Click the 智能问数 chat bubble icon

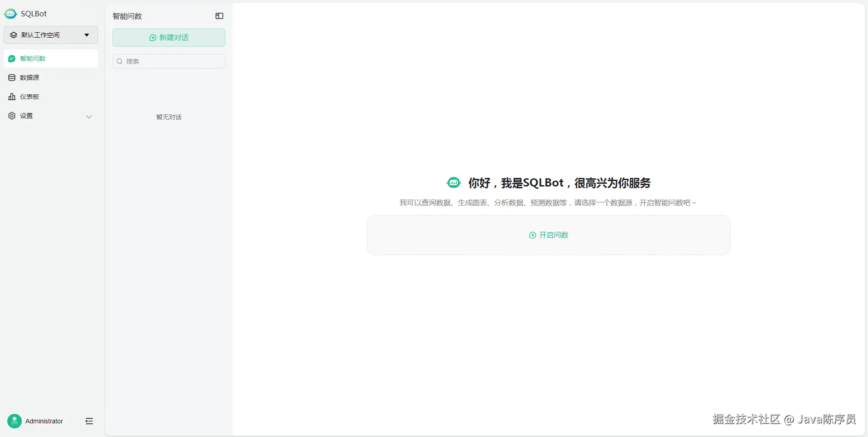(x=12, y=59)
